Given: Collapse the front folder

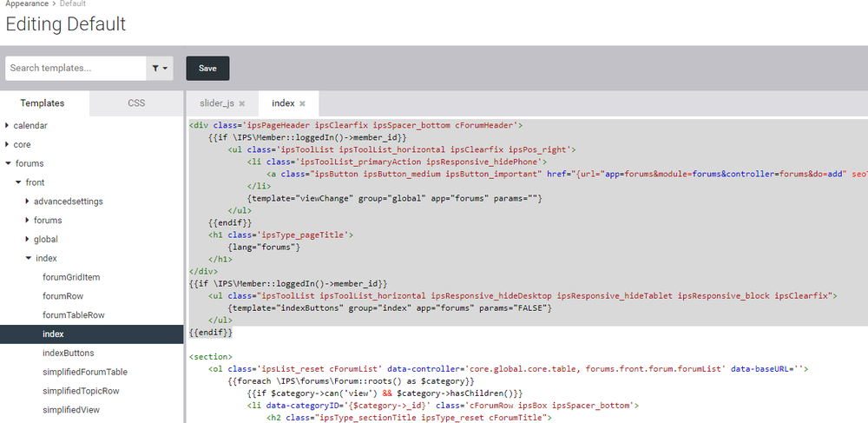Looking at the screenshot, I should click(x=18, y=182).
